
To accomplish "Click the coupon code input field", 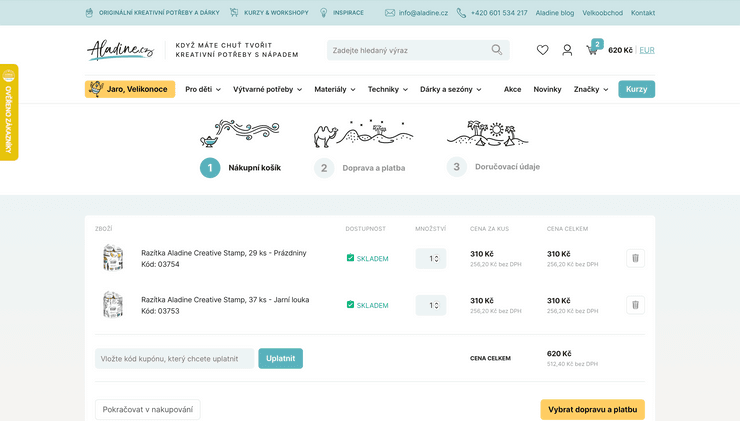I will tap(174, 358).
